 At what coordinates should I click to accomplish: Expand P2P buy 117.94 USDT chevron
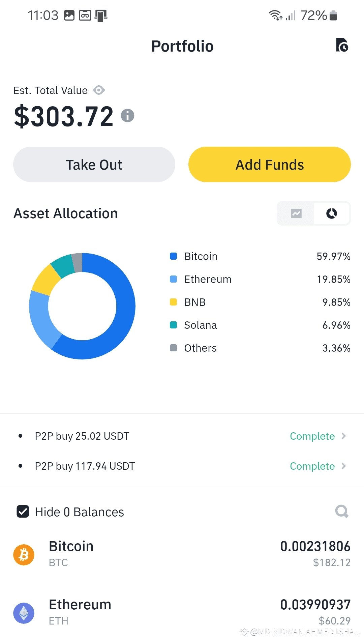344,466
